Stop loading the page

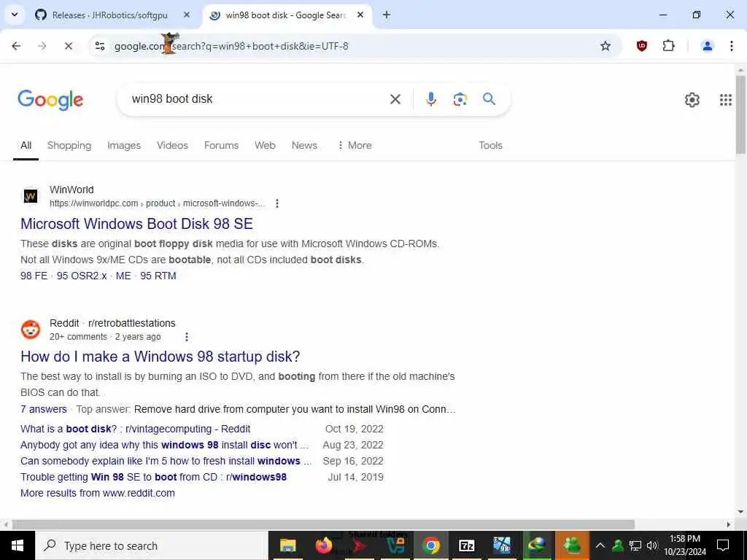68,46
